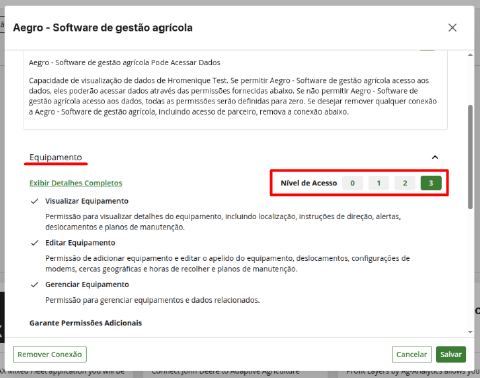Click 'Permissão para gerenciar equipamentos' description

tap(152, 300)
